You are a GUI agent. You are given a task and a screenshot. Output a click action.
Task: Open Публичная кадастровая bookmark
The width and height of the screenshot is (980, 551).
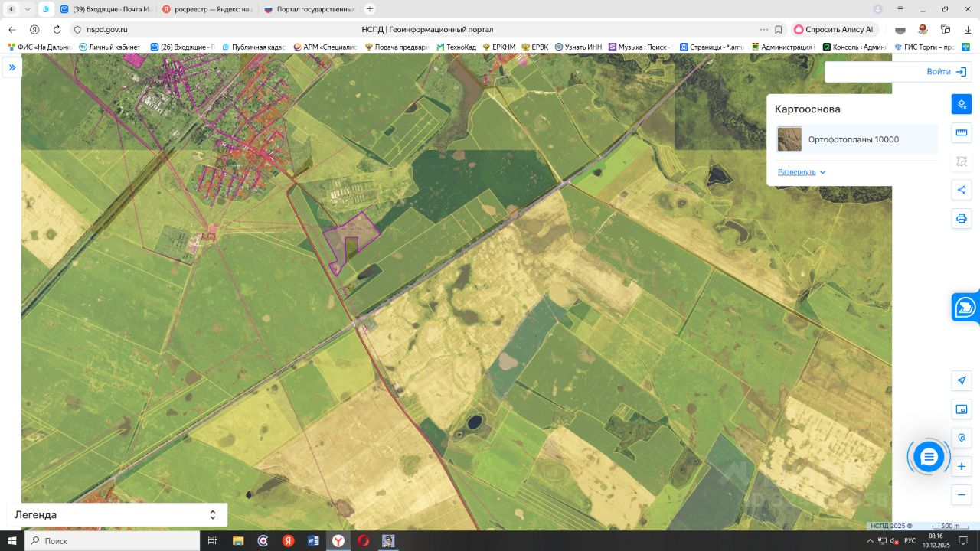tap(253, 47)
